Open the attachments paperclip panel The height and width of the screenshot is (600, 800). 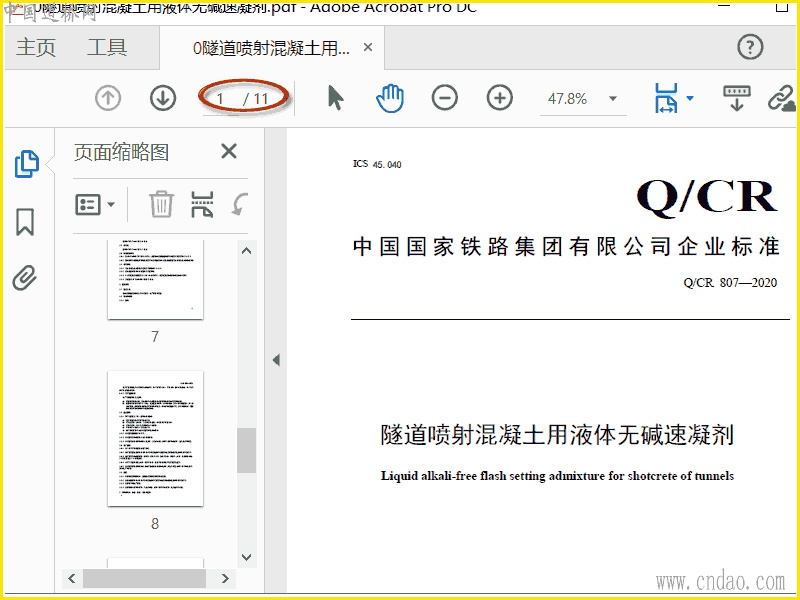coord(25,278)
